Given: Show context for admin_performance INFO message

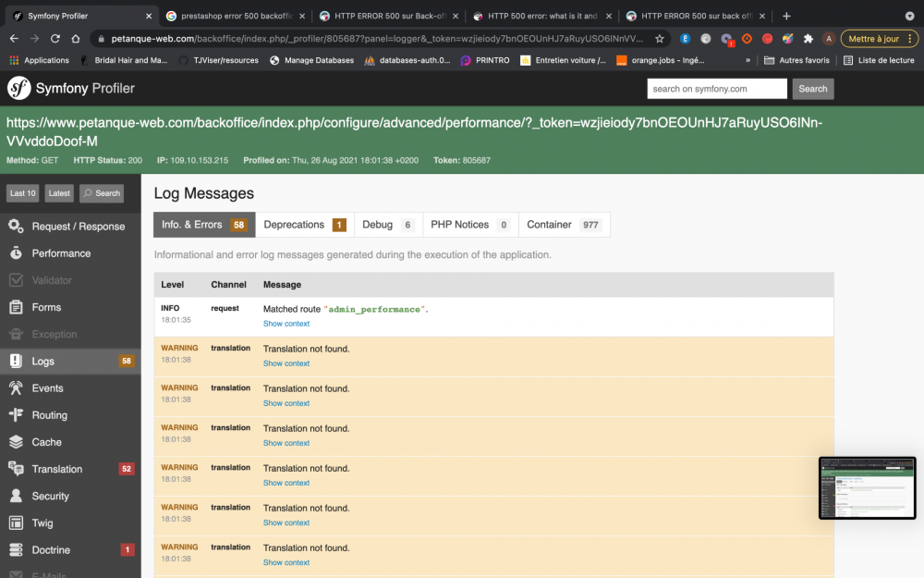Looking at the screenshot, I should pyautogui.click(x=286, y=323).
